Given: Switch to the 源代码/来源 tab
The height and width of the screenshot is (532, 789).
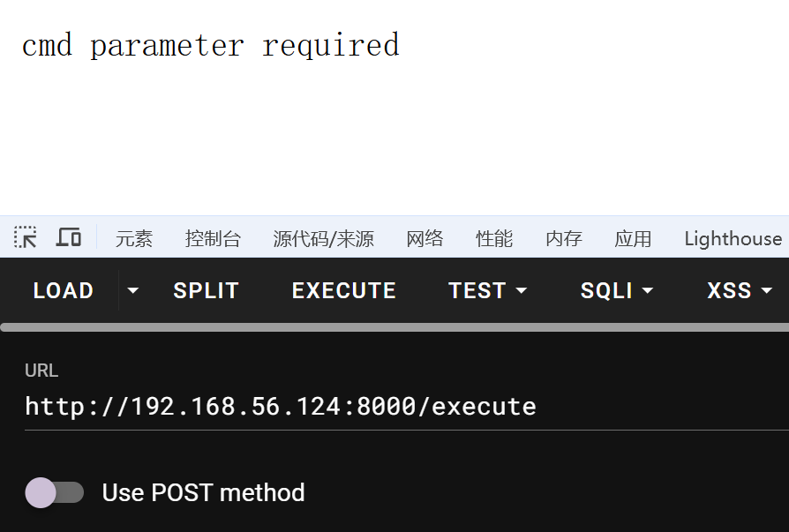Looking at the screenshot, I should pos(323,238).
